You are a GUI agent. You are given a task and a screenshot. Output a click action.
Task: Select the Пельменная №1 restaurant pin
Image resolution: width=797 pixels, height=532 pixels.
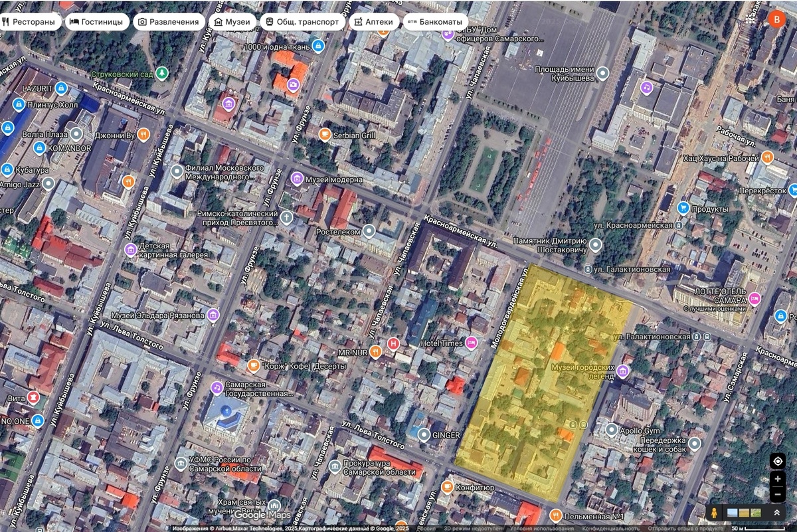point(556,515)
